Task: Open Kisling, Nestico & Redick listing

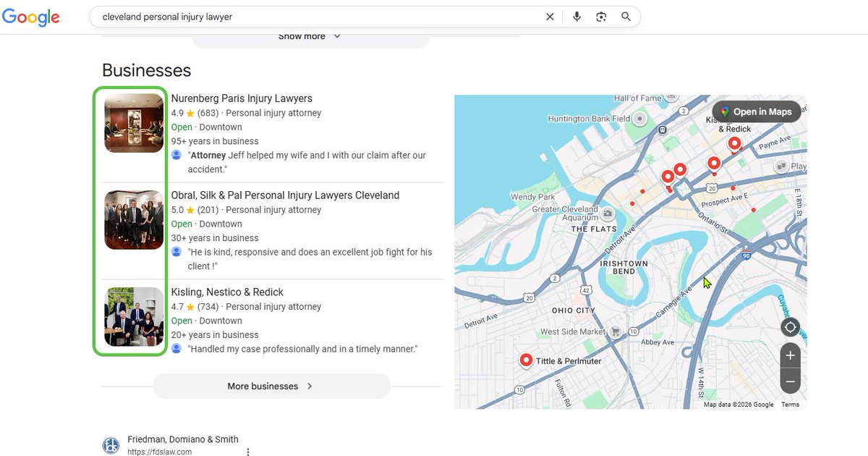Action: (x=227, y=292)
